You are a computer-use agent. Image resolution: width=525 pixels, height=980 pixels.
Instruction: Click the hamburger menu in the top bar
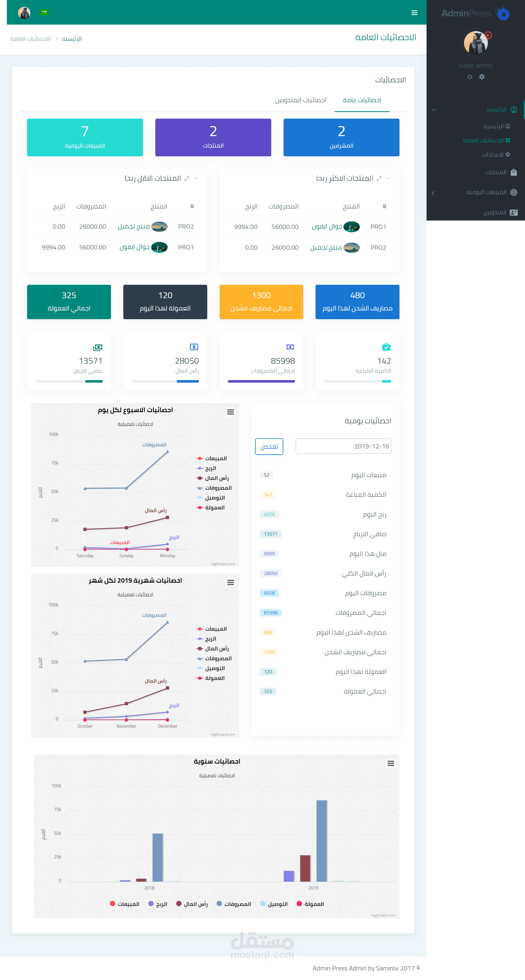pyautogui.click(x=414, y=13)
